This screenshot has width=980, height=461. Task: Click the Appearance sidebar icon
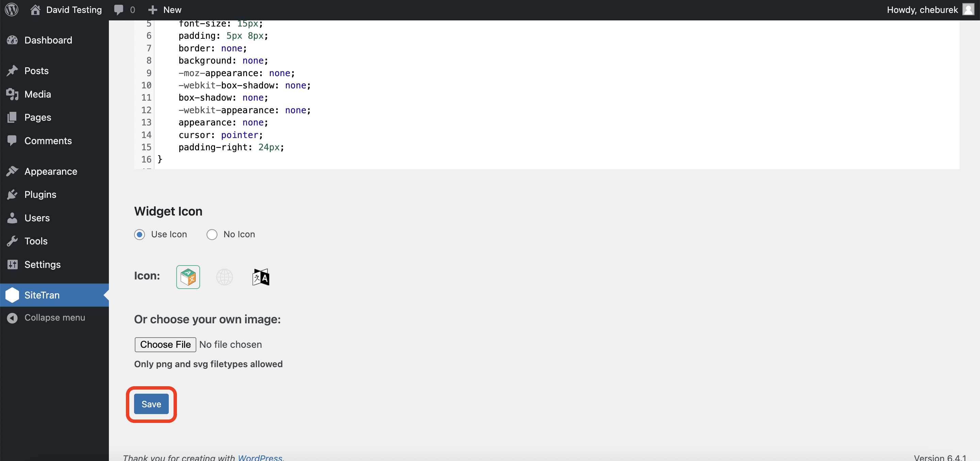coord(13,171)
